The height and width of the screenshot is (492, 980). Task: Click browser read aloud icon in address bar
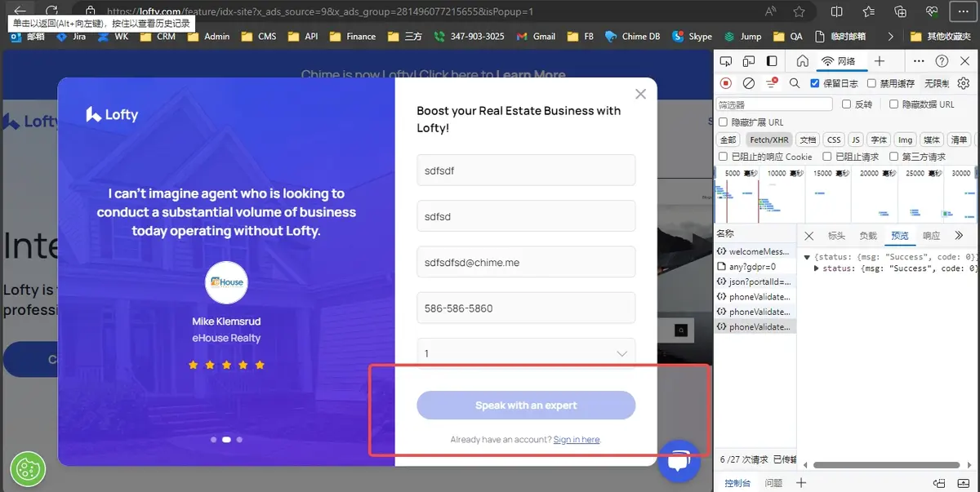click(771, 11)
